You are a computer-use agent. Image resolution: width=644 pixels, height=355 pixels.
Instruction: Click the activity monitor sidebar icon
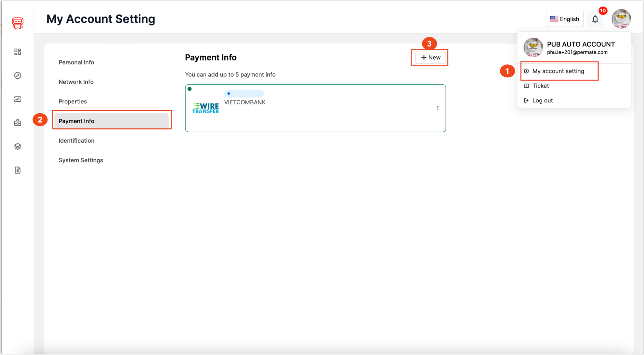click(x=17, y=99)
